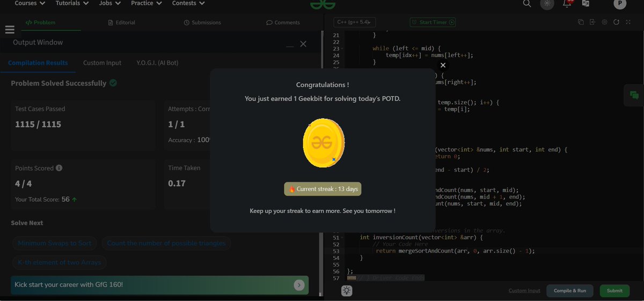Expand the Courses dropdown menu
The image size is (644, 301).
(x=30, y=3)
